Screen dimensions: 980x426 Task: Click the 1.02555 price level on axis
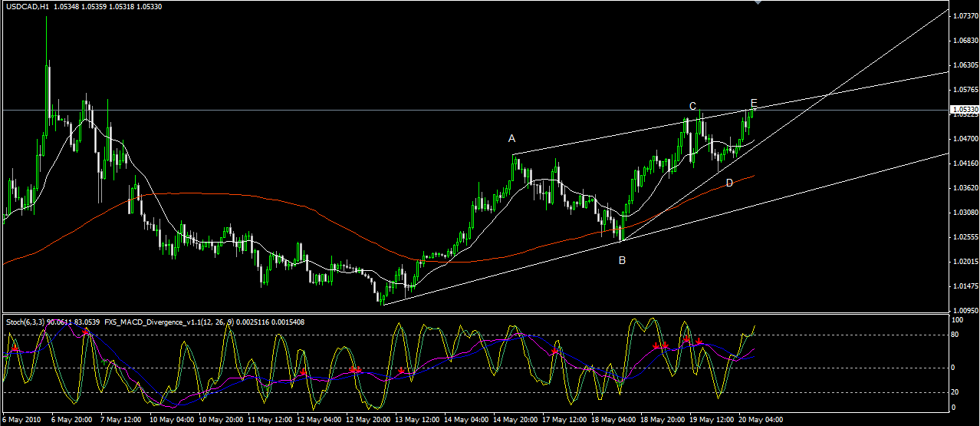click(x=965, y=236)
